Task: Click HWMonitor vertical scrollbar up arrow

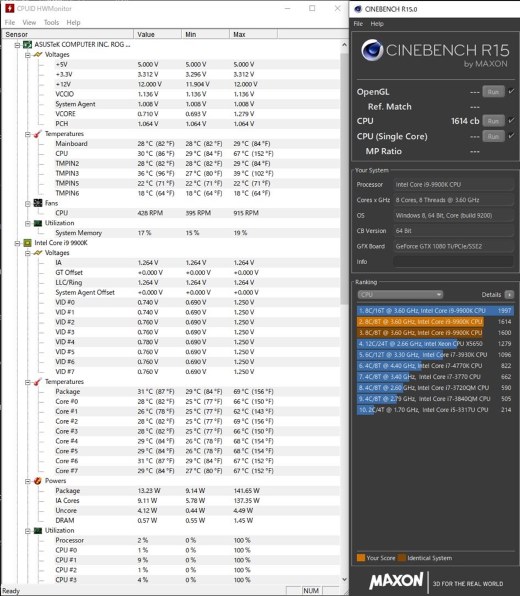Action: 344,45
